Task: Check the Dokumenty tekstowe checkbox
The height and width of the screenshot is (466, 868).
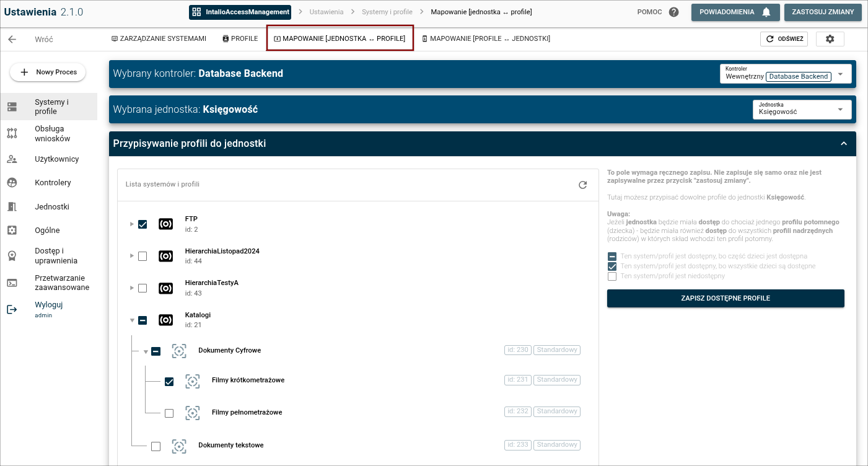Action: click(x=156, y=446)
